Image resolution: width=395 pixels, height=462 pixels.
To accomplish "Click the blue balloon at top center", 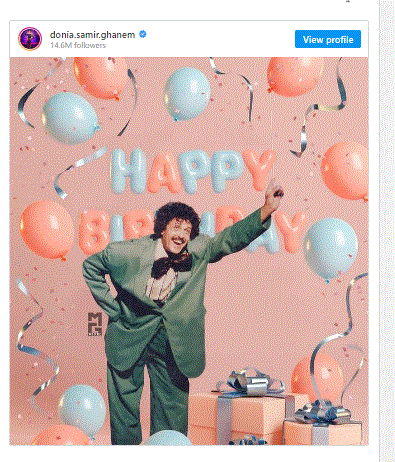I will (x=187, y=94).
